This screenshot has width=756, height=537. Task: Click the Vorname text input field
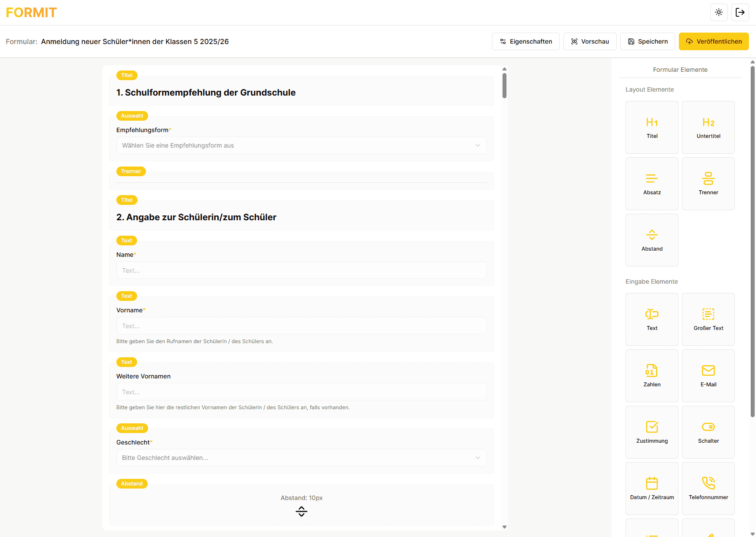[302, 326]
